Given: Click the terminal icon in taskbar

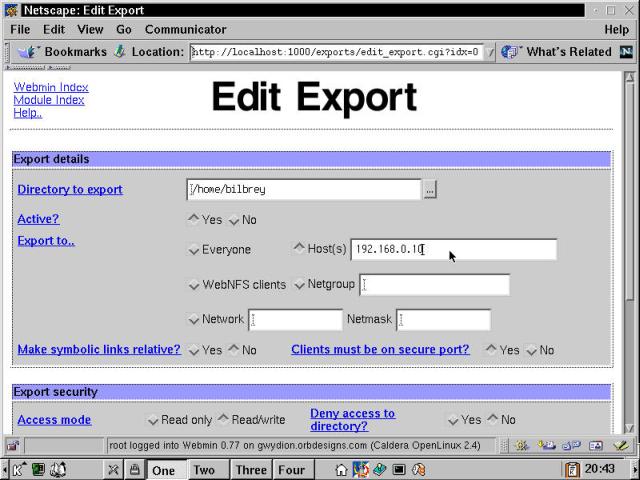Looking at the screenshot, I should pos(398,469).
